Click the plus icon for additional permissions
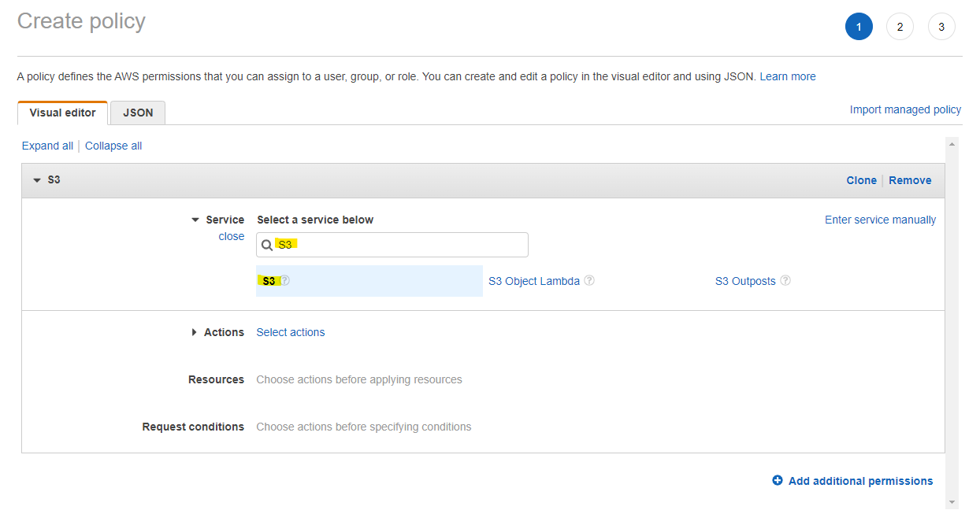Image resolution: width=980 pixels, height=525 pixels. point(778,480)
